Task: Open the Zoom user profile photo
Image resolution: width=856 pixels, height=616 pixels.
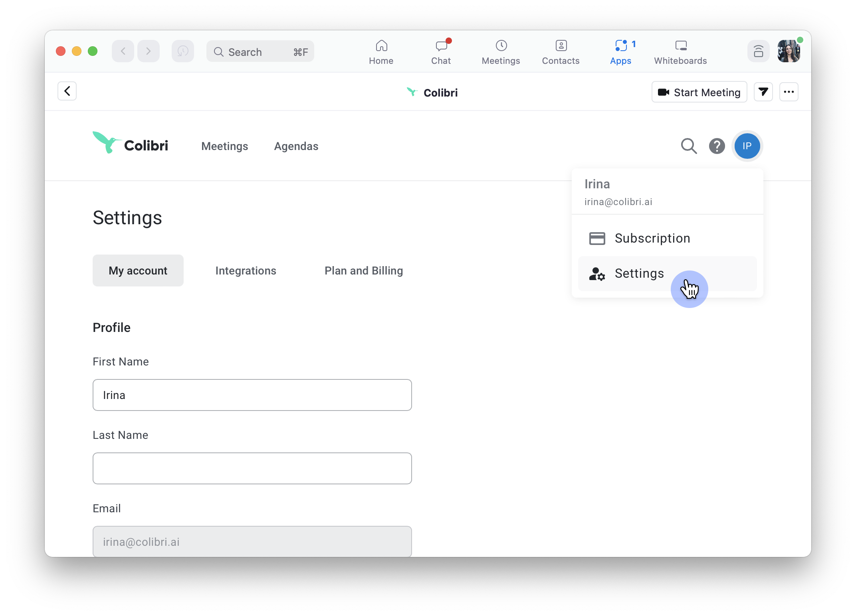Action: tap(789, 51)
